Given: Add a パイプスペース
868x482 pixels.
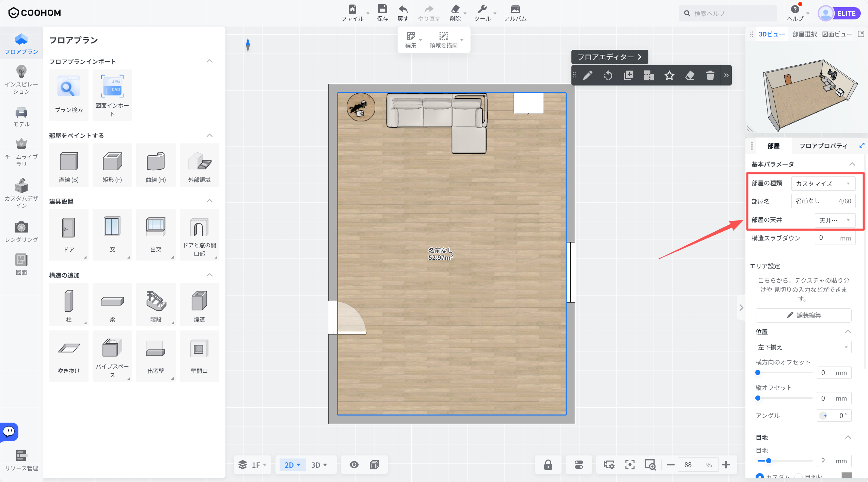Looking at the screenshot, I should pyautogui.click(x=112, y=356).
